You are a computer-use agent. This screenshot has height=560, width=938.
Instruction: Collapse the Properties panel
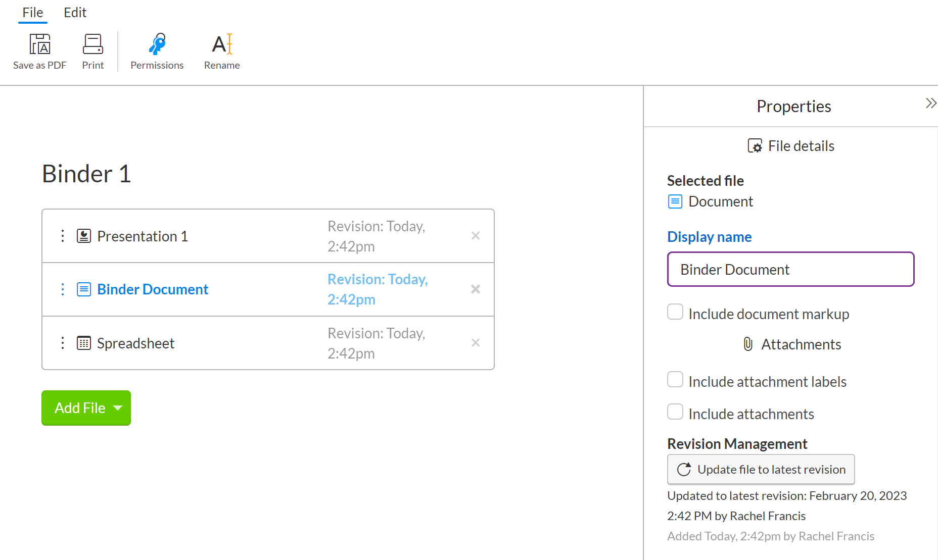(x=930, y=103)
